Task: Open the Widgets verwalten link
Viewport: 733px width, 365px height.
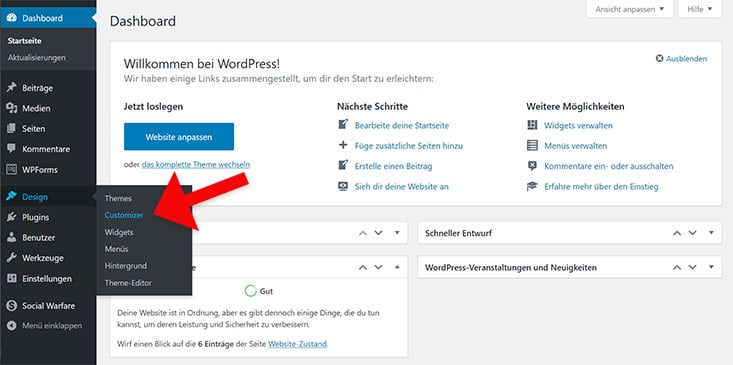Action: coord(578,125)
